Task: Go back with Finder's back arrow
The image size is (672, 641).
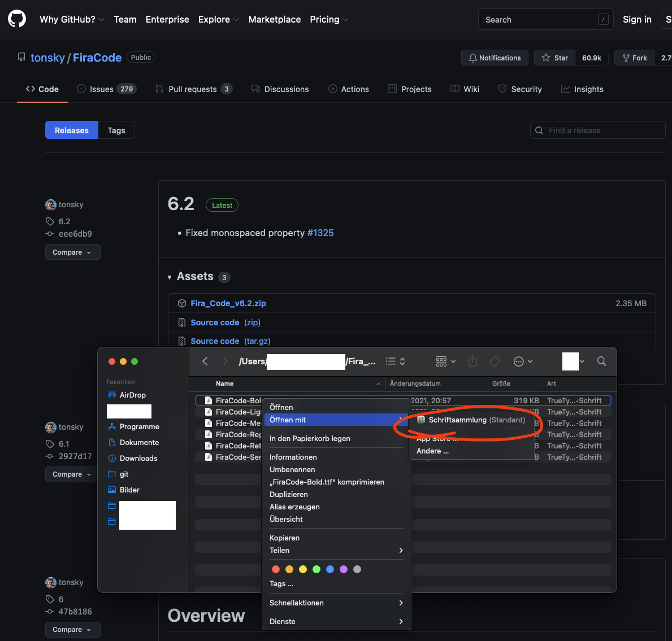Action: click(x=205, y=361)
